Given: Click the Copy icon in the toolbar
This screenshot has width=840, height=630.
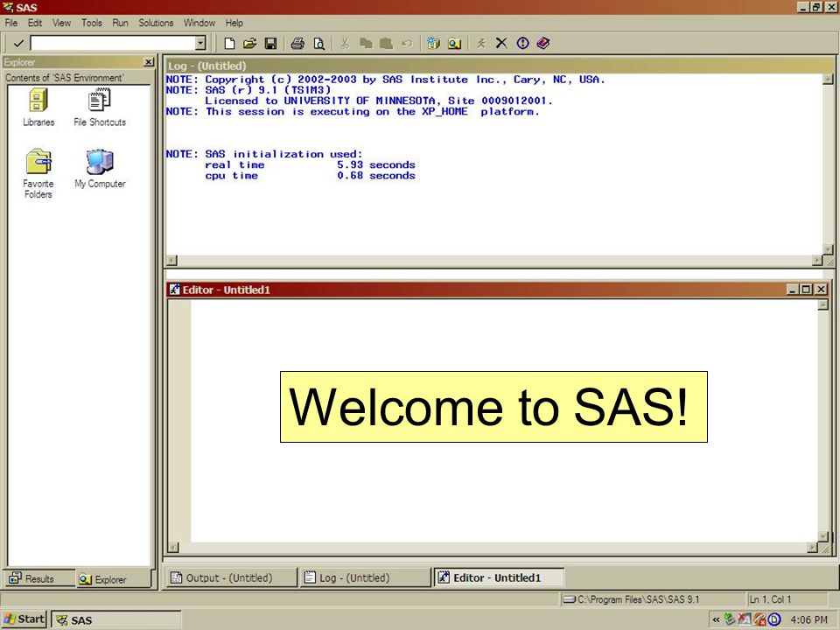Looking at the screenshot, I should [x=366, y=44].
